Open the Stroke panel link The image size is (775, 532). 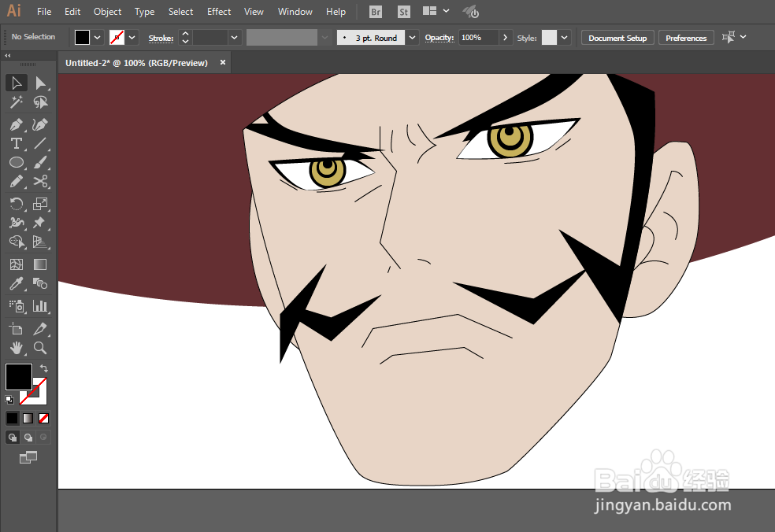pyautogui.click(x=161, y=38)
